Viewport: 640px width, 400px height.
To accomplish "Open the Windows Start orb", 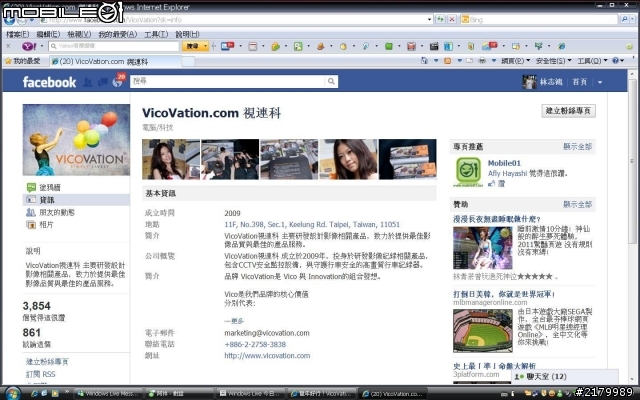I will tap(12, 393).
